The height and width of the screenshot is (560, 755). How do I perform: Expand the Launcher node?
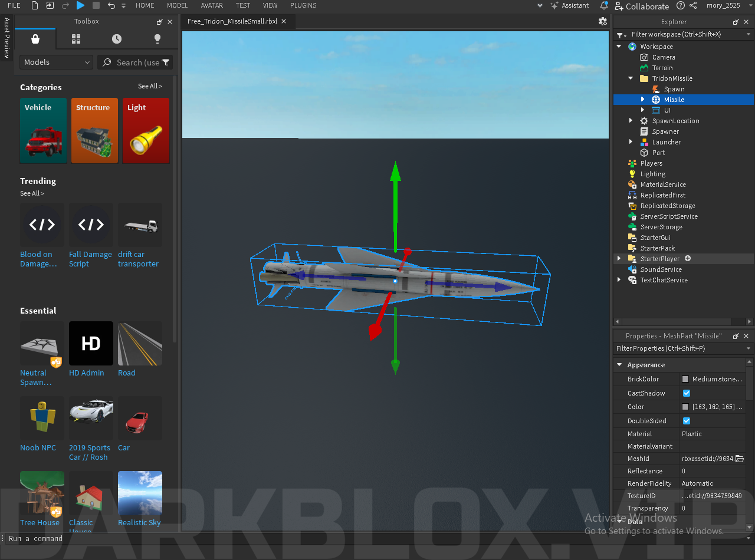(631, 142)
